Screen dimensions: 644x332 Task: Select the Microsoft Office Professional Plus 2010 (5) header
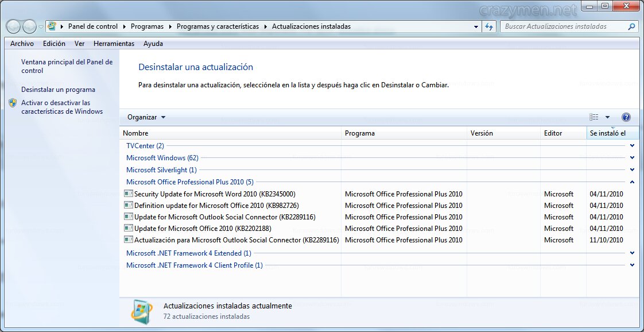pos(190,182)
